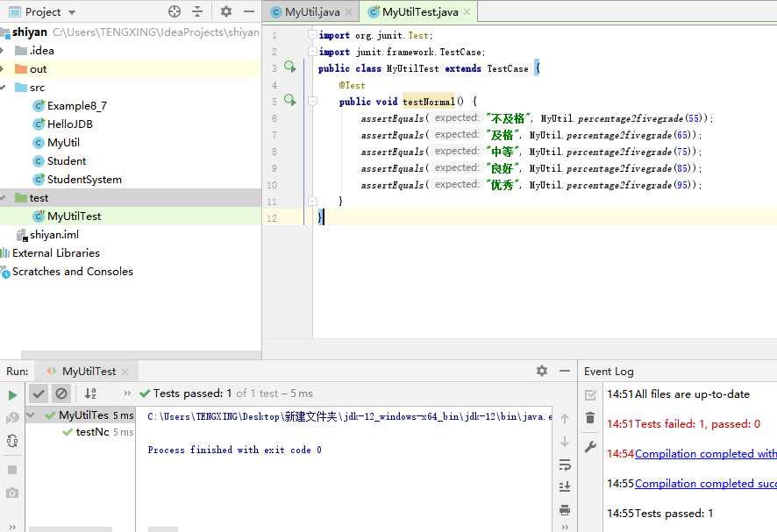This screenshot has width=777, height=532.
Task: Toggle show ignored tests button
Action: point(61,394)
